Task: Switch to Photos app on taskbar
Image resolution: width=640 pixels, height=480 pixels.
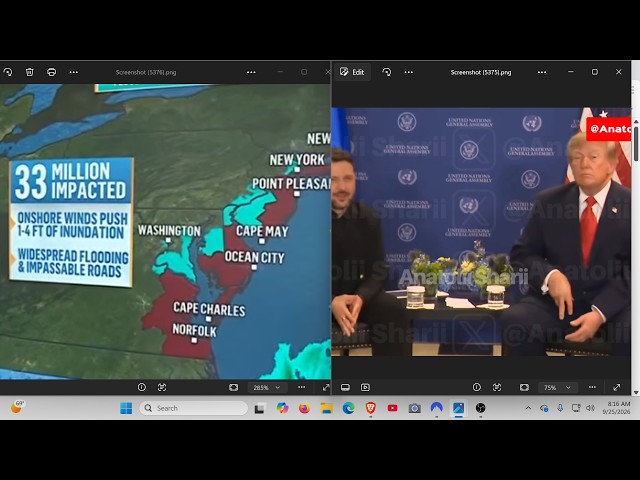Action: (x=459, y=408)
